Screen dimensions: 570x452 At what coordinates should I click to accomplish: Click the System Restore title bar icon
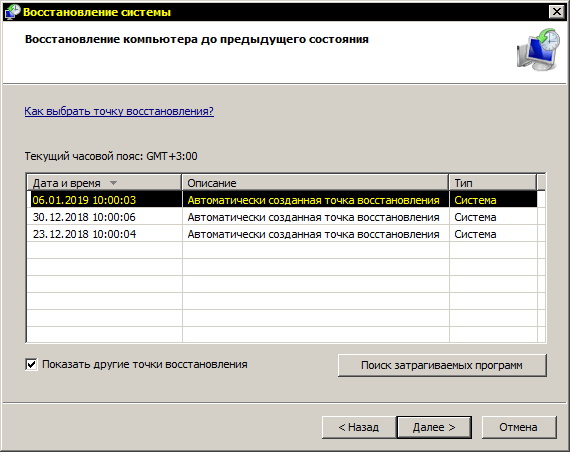[13, 12]
